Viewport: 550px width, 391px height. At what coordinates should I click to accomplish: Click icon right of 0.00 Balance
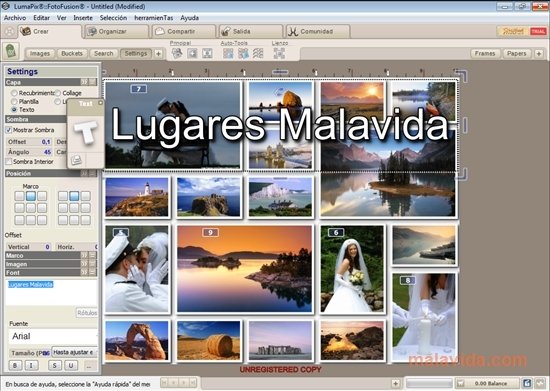[526, 383]
